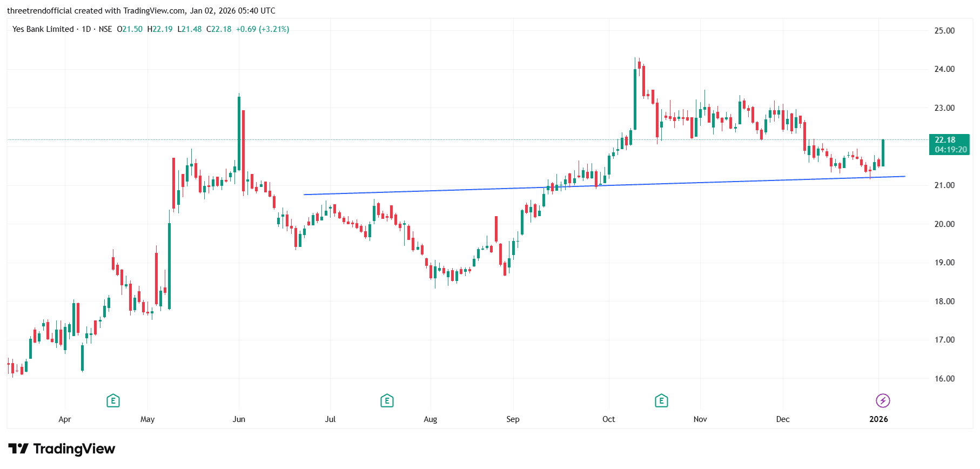The width and height of the screenshot is (980, 469).
Task: Click the low value L21.48 in legend
Action: pos(190,29)
